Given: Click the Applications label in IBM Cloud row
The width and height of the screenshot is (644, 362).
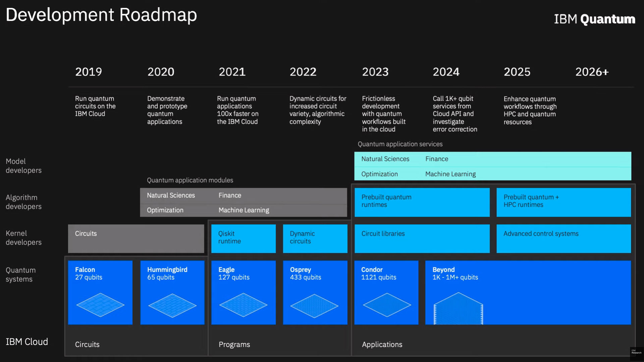Looking at the screenshot, I should point(382,344).
